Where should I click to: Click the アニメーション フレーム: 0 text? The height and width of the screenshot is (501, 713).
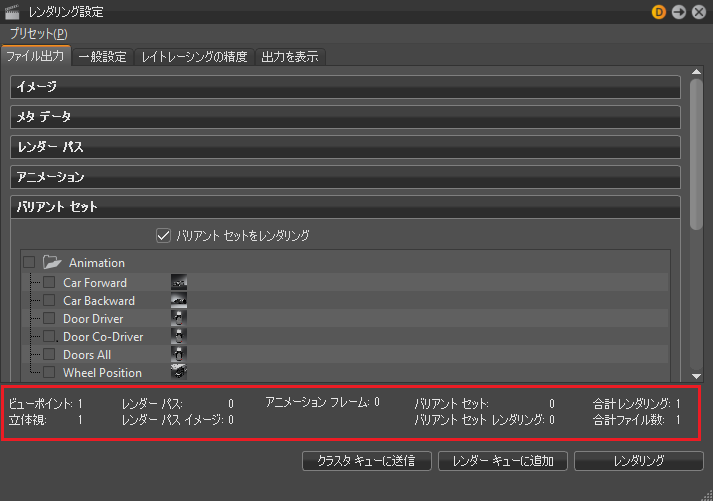(322, 402)
